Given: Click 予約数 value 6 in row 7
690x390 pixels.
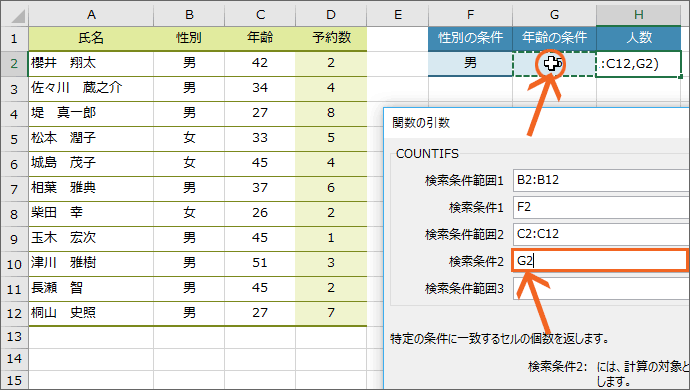Looking at the screenshot, I should (x=331, y=188).
